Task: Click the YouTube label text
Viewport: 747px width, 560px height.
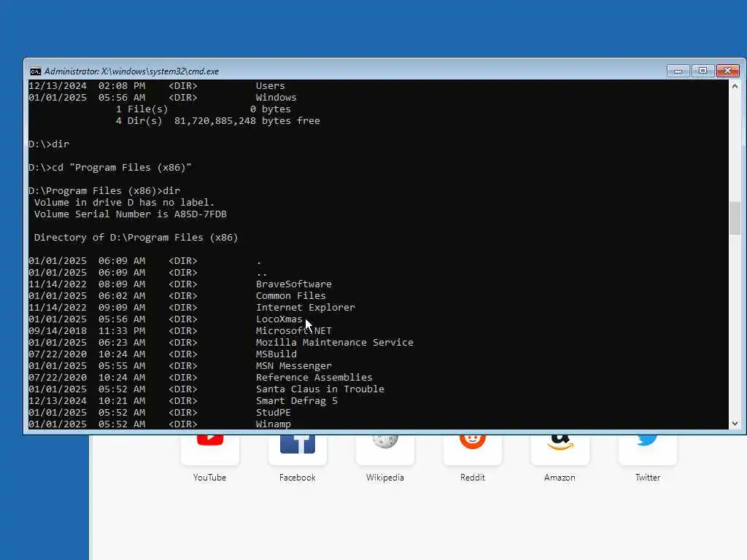Action: [209, 477]
